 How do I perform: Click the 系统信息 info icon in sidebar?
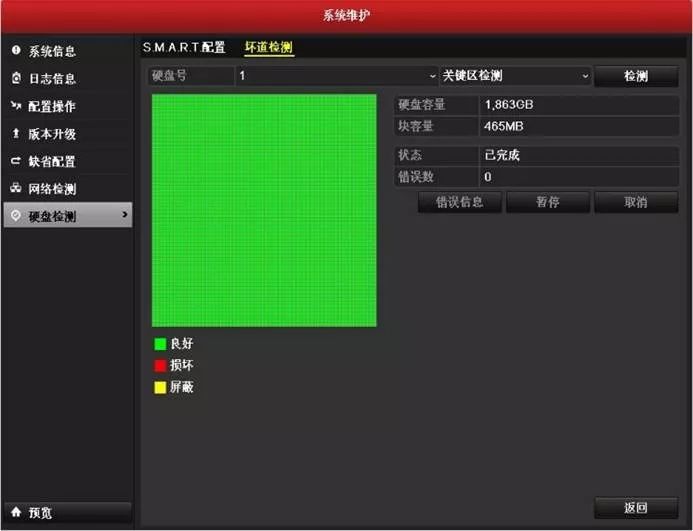pyautogui.click(x=16, y=50)
